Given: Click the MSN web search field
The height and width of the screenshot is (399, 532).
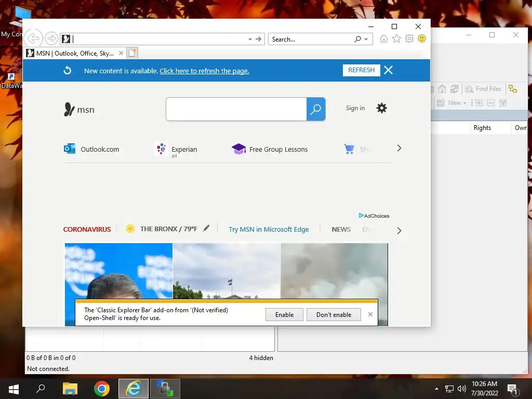Looking at the screenshot, I should click(x=236, y=109).
